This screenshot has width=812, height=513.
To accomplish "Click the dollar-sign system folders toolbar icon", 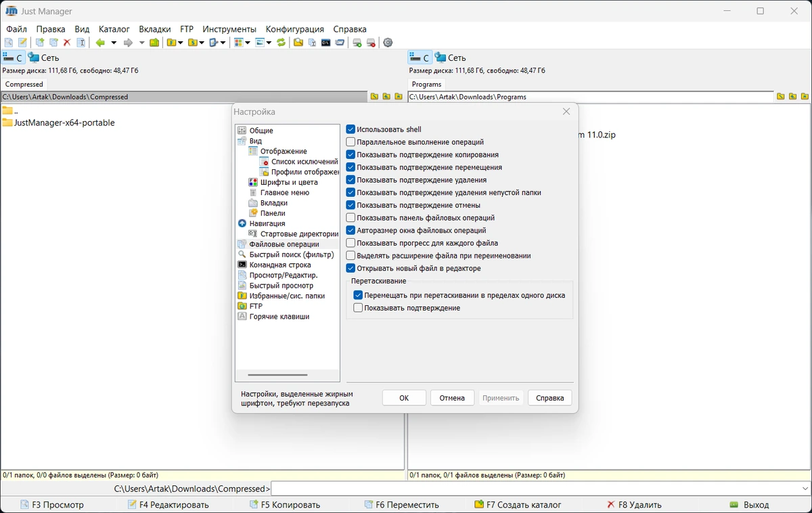I will tap(192, 43).
